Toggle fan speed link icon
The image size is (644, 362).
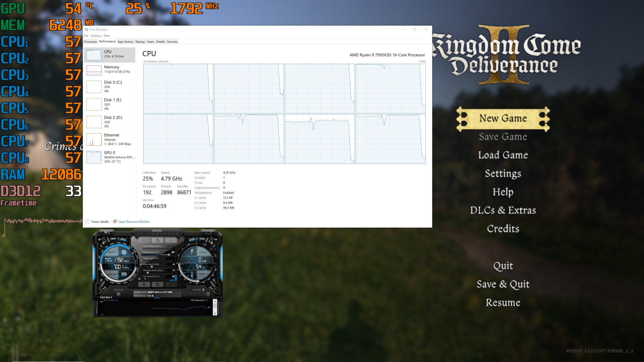tap(159, 276)
